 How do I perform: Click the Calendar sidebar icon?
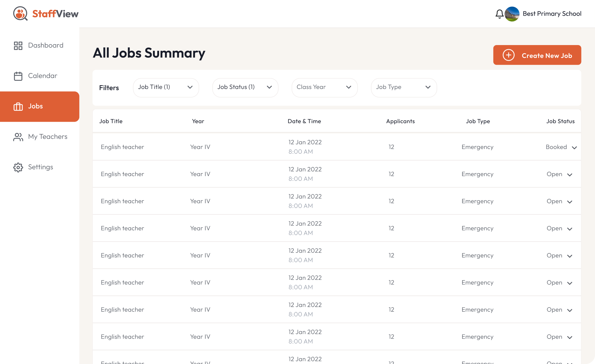pyautogui.click(x=18, y=76)
